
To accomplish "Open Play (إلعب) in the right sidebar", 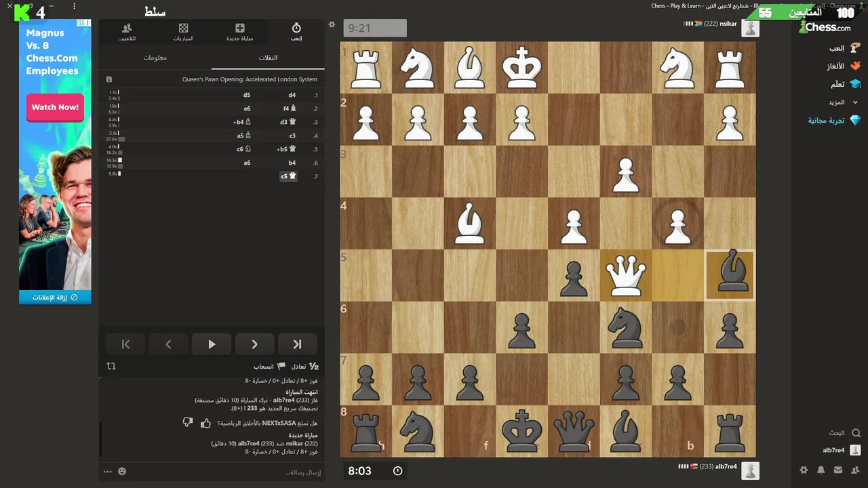I will 844,48.
